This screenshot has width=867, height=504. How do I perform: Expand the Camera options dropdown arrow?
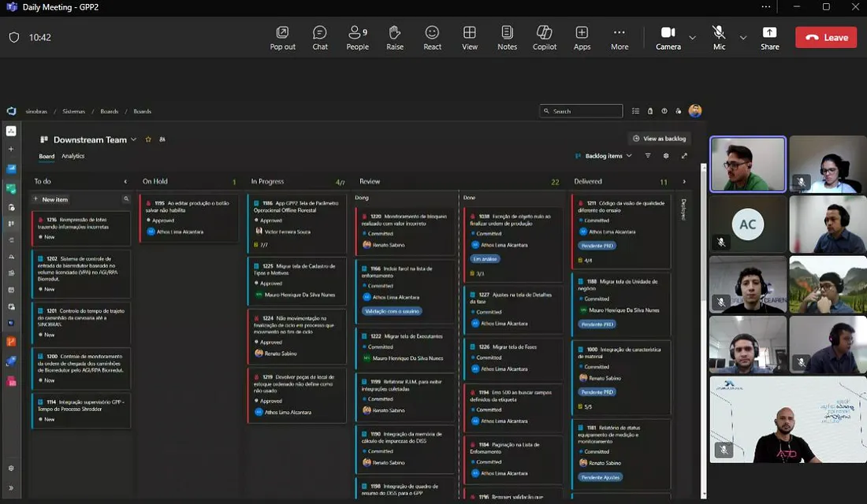point(692,37)
